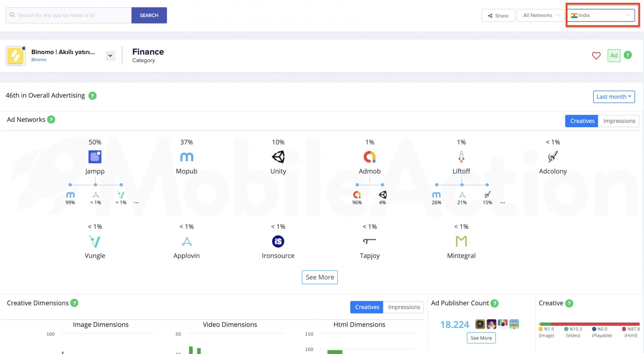Select the Unity ad network icon
Viewport: 644px width, 354px height.
click(278, 157)
